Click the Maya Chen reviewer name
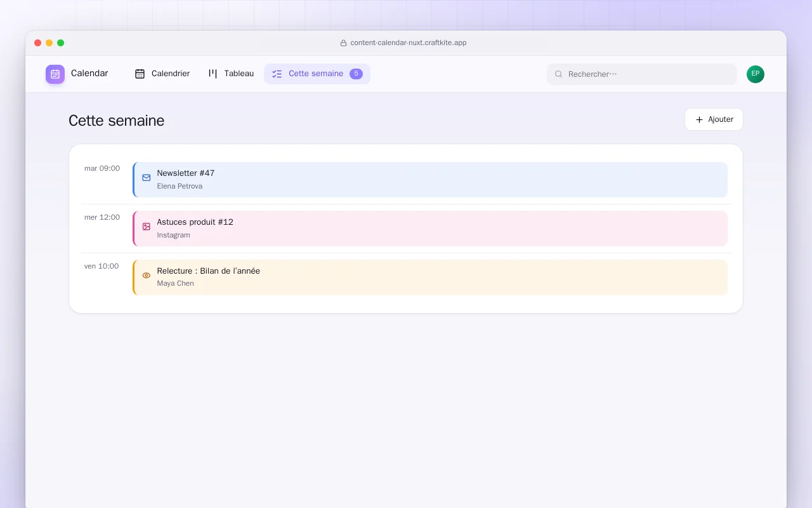Image resolution: width=812 pixels, height=508 pixels. (176, 284)
